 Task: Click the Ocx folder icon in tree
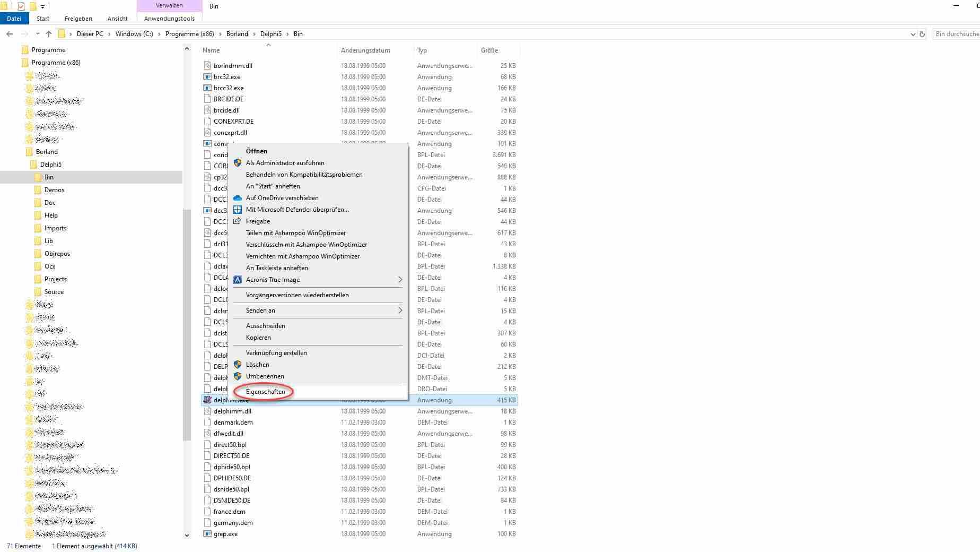pos(38,266)
